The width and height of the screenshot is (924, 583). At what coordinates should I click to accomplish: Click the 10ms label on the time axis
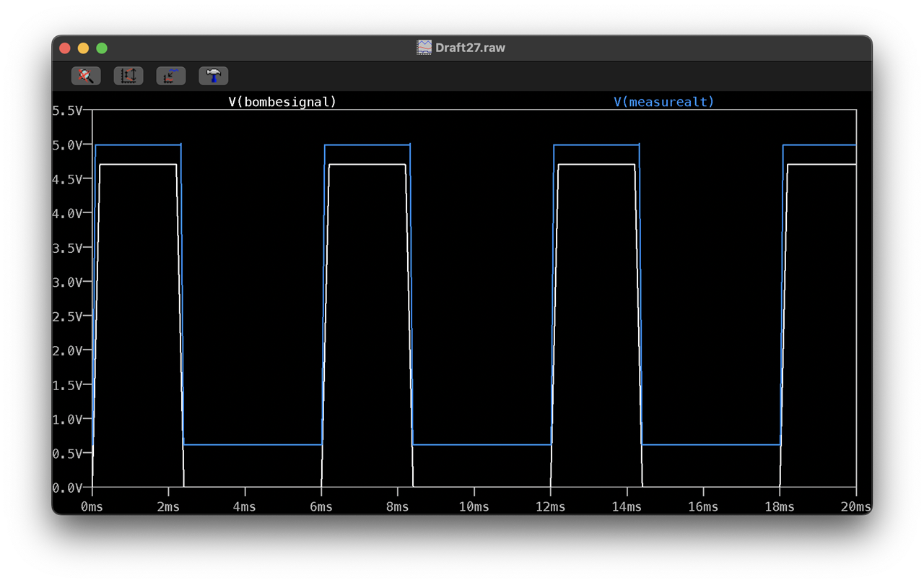coord(474,506)
